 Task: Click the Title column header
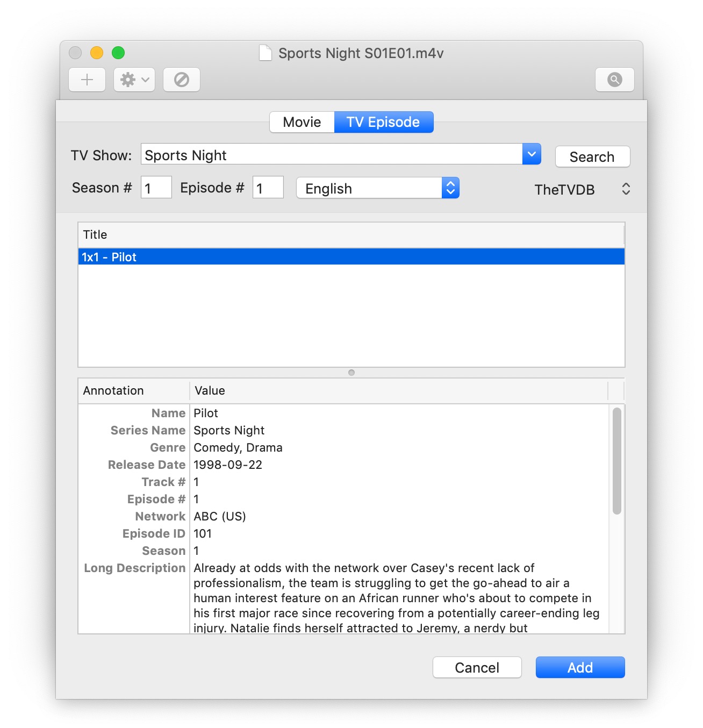coord(351,234)
